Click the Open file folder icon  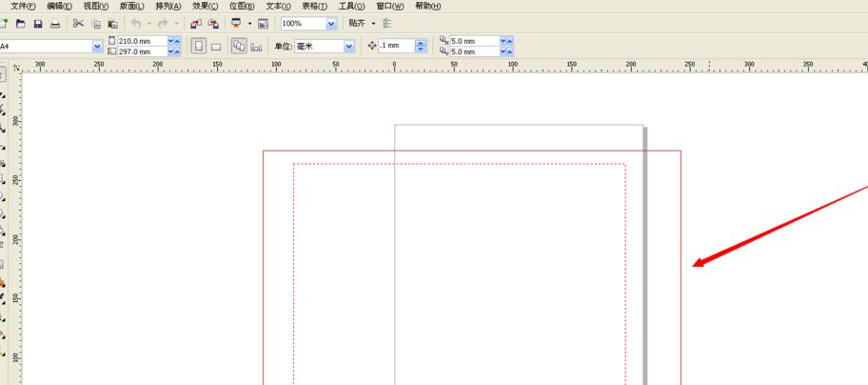(x=21, y=23)
